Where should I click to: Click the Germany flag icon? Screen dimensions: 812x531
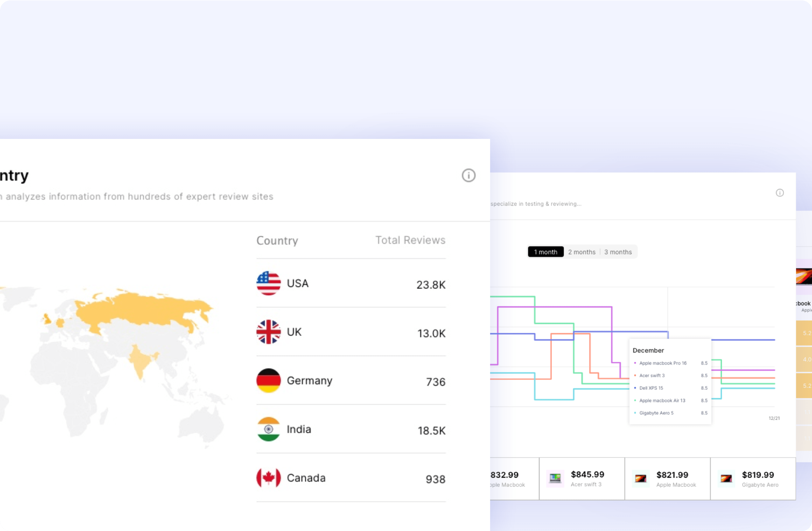pos(268,380)
